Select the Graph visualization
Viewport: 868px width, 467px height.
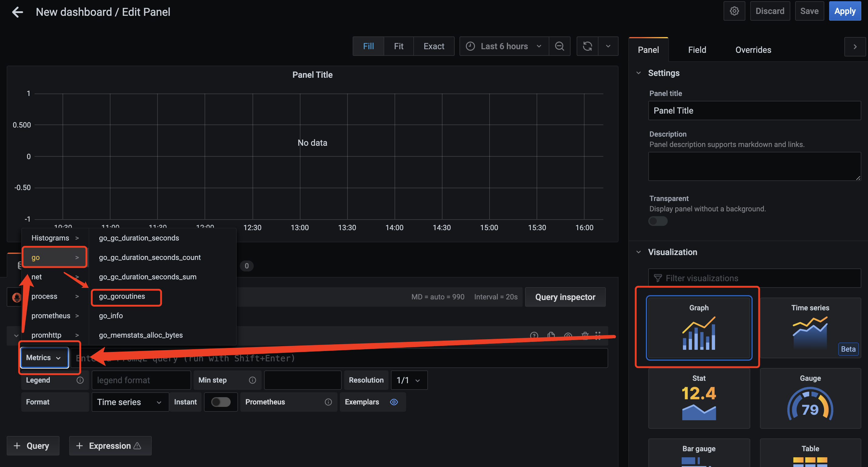pyautogui.click(x=699, y=328)
